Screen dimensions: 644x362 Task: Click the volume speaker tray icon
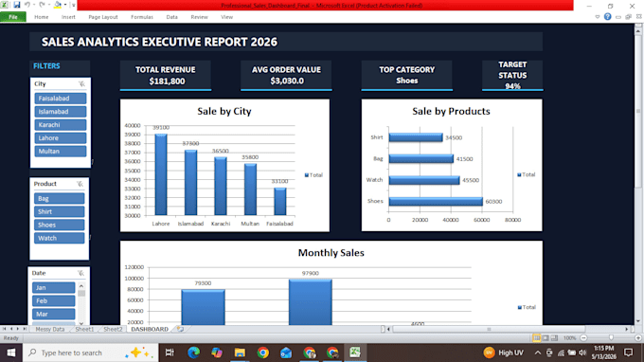point(582,353)
